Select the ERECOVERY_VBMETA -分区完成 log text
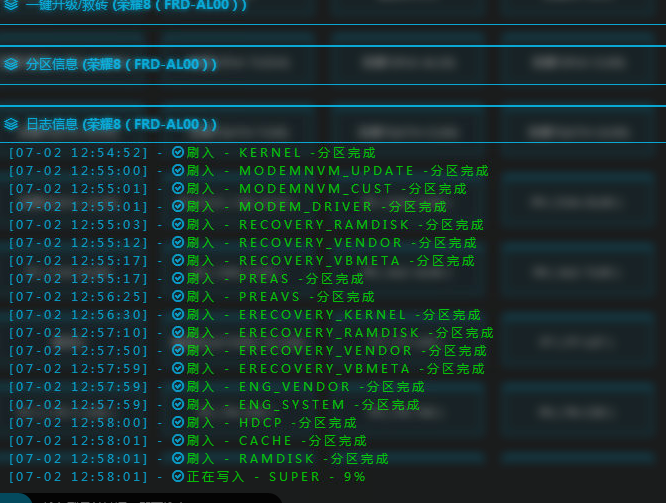This screenshot has width=666, height=503. [362, 369]
